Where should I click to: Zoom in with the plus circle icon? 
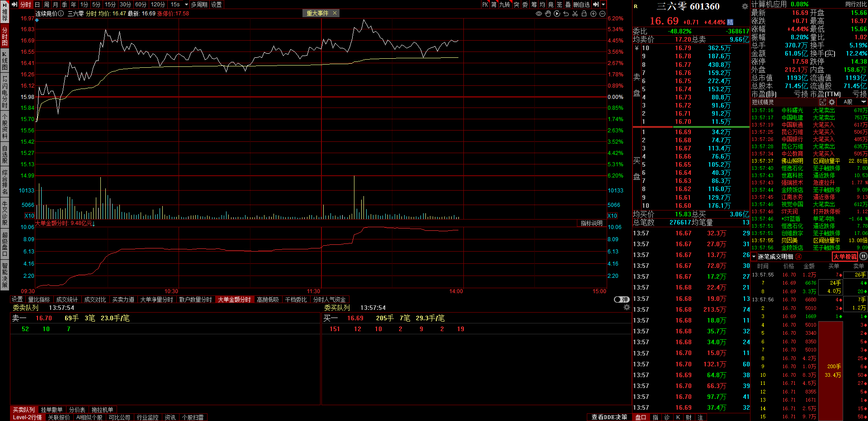[593, 14]
